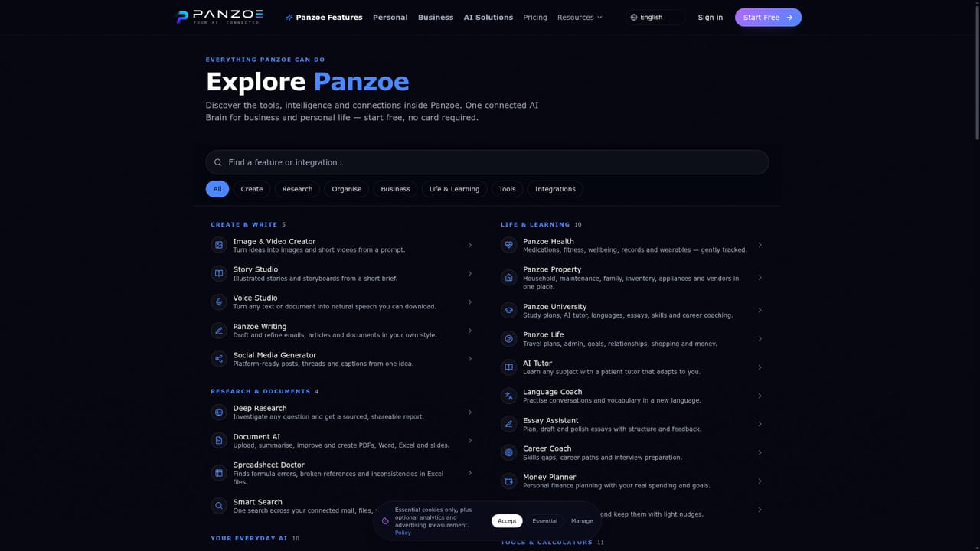Select the Integrations filter chip
Screen dimensions: 980x551
tap(555, 189)
